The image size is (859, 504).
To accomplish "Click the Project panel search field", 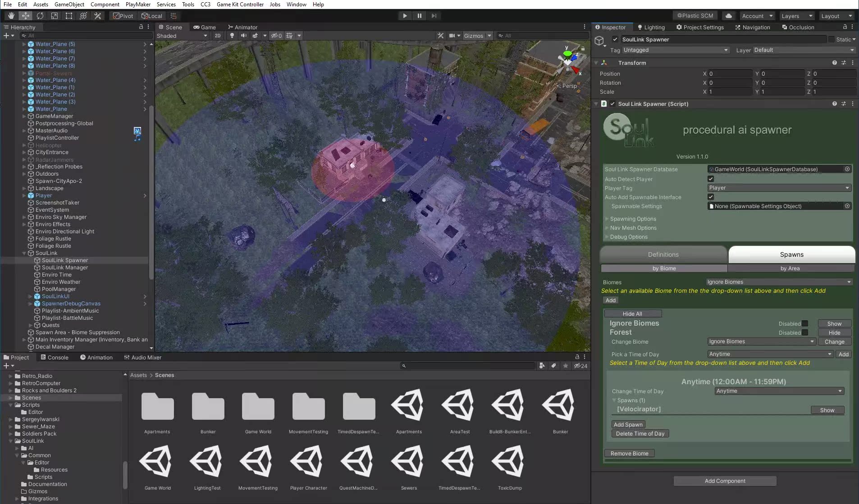I will [x=467, y=366].
